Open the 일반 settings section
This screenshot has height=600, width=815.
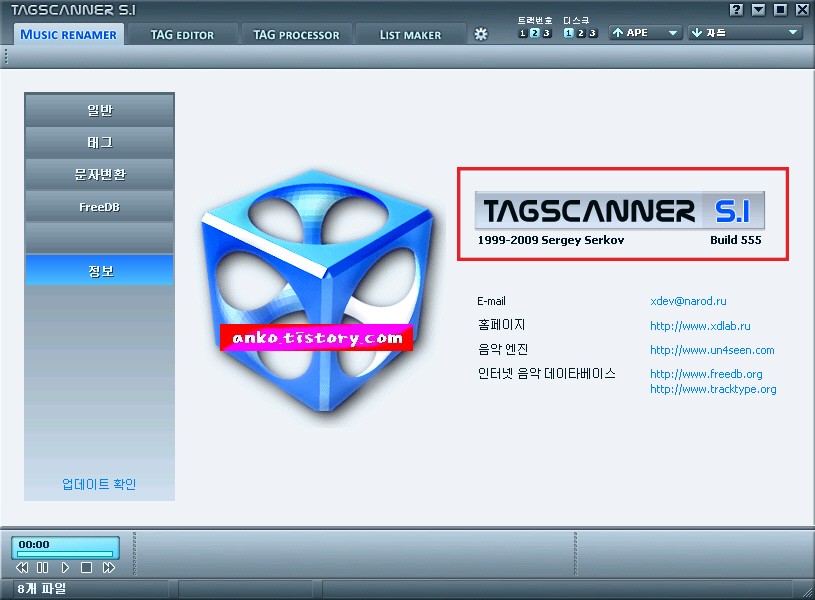(x=100, y=110)
